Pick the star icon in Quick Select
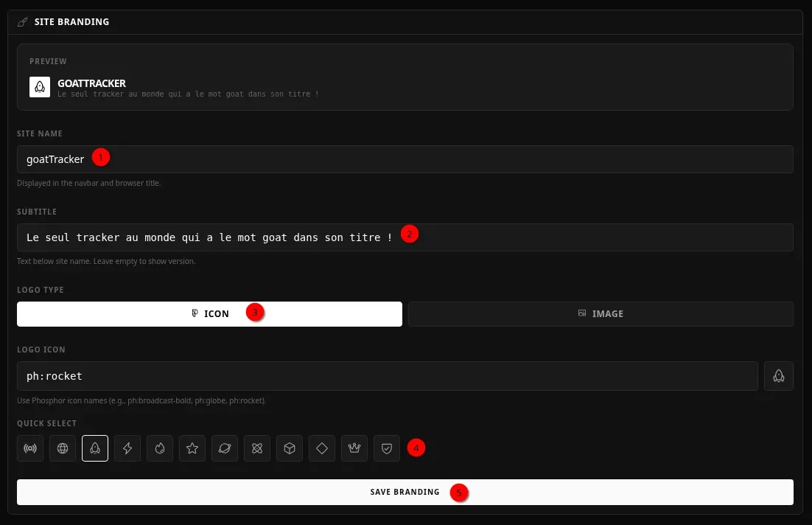Screen dimensions: 812x525 tap(192, 448)
